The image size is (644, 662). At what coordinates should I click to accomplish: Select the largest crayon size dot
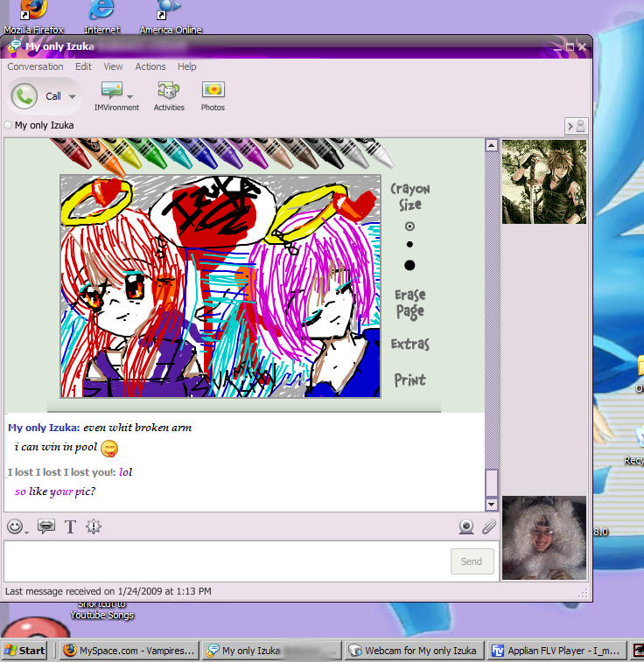pyautogui.click(x=409, y=265)
